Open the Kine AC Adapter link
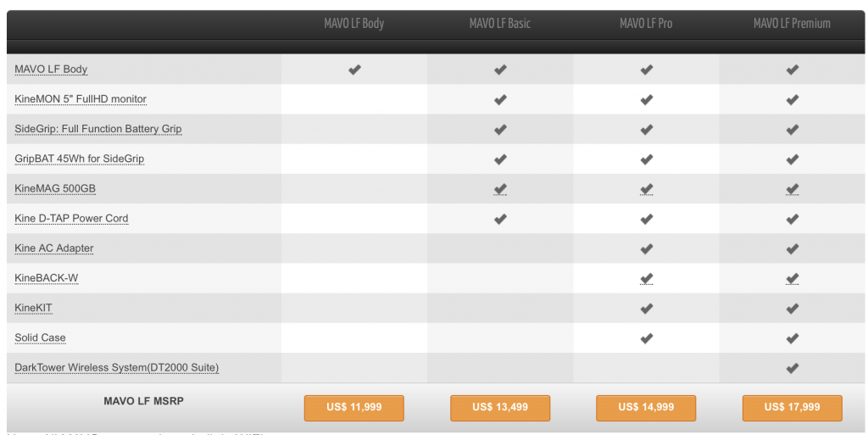This screenshot has height=435, width=868. click(54, 248)
